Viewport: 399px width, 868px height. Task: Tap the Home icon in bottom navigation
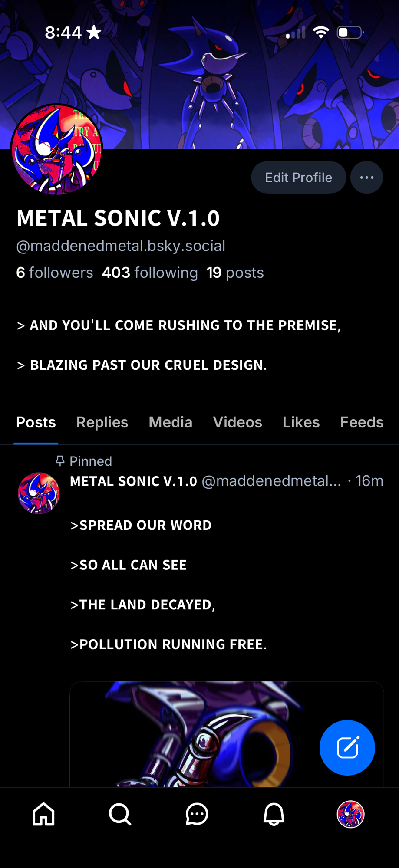[x=44, y=814]
